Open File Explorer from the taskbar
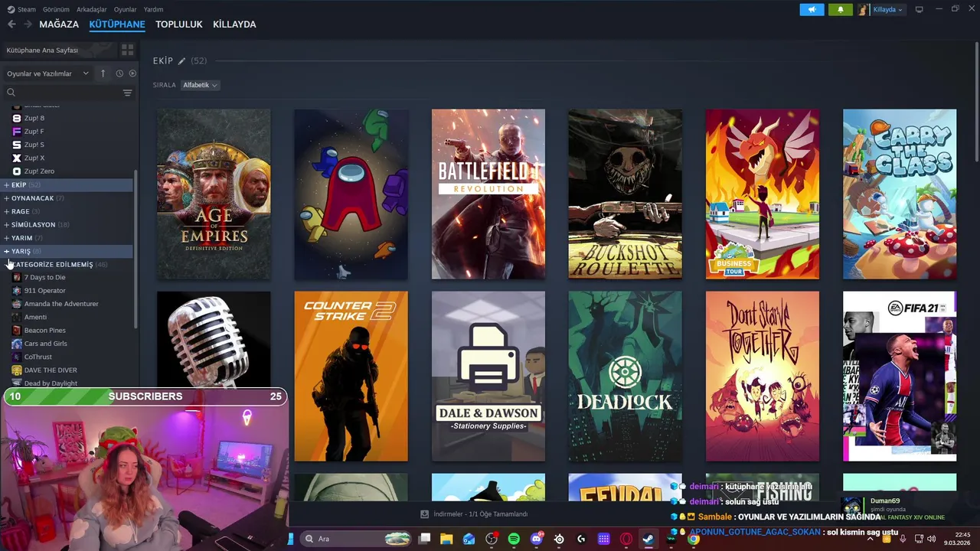The width and height of the screenshot is (980, 551). [446, 539]
